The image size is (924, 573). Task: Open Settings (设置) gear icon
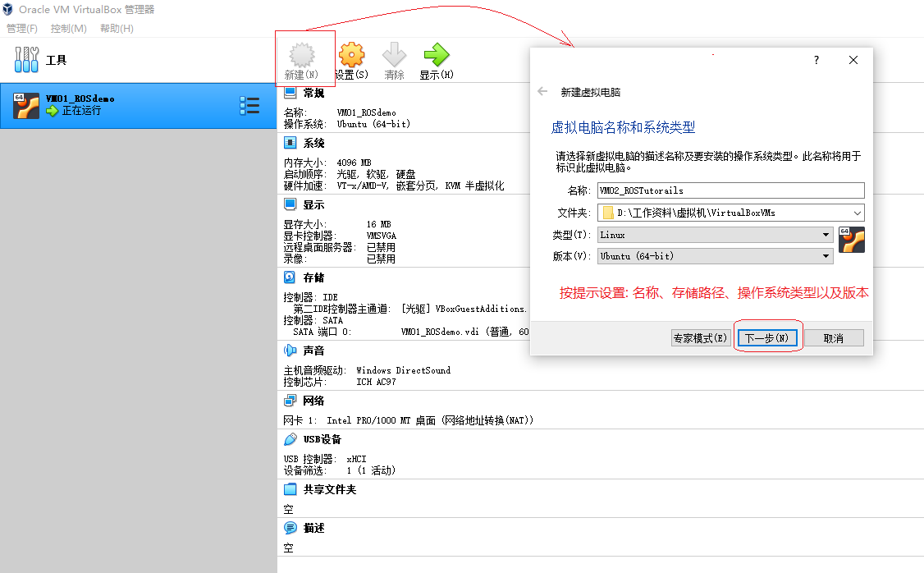click(x=351, y=56)
